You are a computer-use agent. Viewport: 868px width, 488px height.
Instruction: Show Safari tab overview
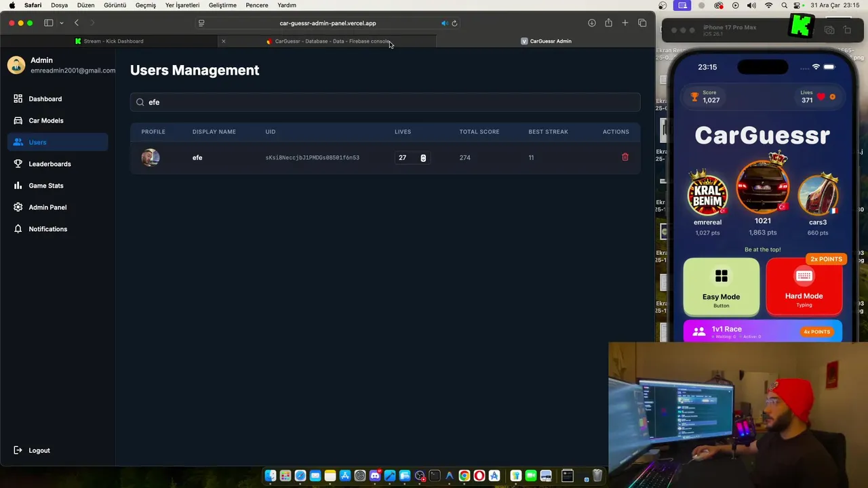pyautogui.click(x=642, y=23)
